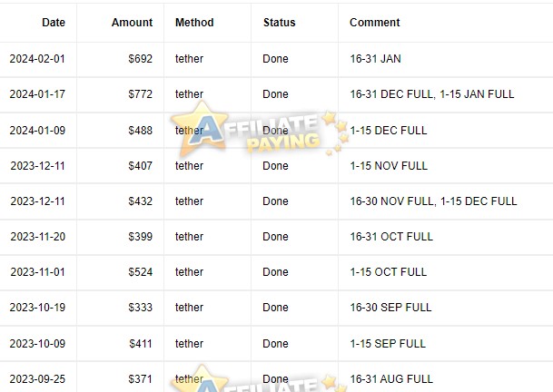
Task: Select the 2023-10-09 date cell
Action: click(37, 344)
